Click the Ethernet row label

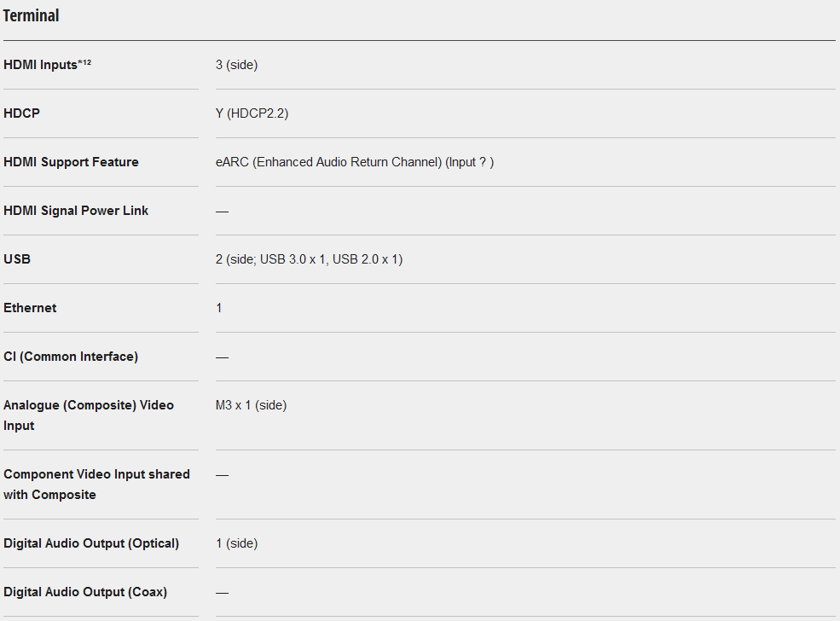pyautogui.click(x=30, y=308)
